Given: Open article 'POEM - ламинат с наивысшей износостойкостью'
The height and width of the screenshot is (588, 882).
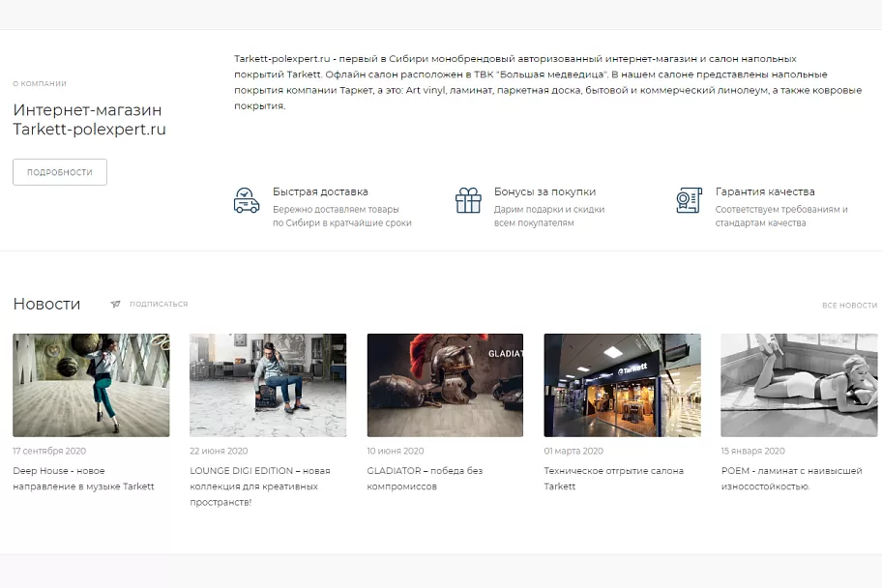Looking at the screenshot, I should pos(791,479).
